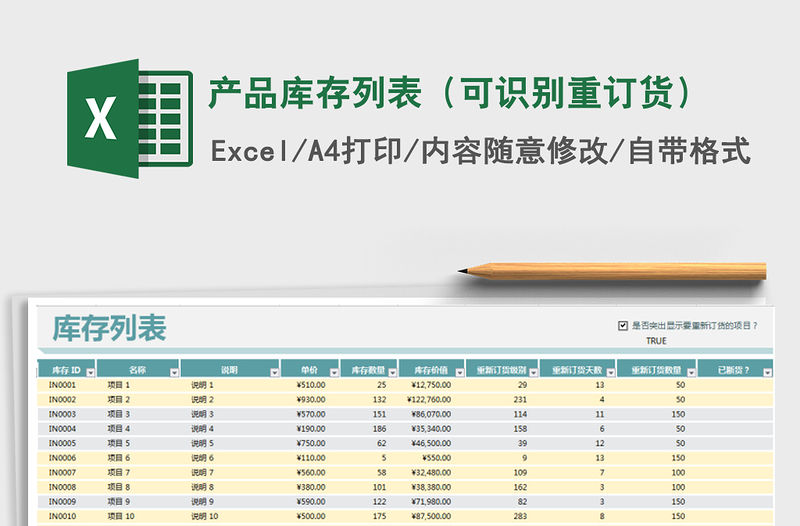This screenshot has height=526, width=800.
Task: Select the ¥122,760.00 inventory value cell
Action: pyautogui.click(x=429, y=399)
